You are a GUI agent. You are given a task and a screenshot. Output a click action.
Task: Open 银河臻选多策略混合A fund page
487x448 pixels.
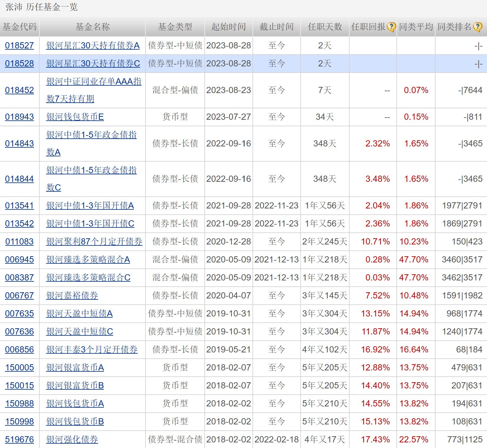tap(88, 260)
